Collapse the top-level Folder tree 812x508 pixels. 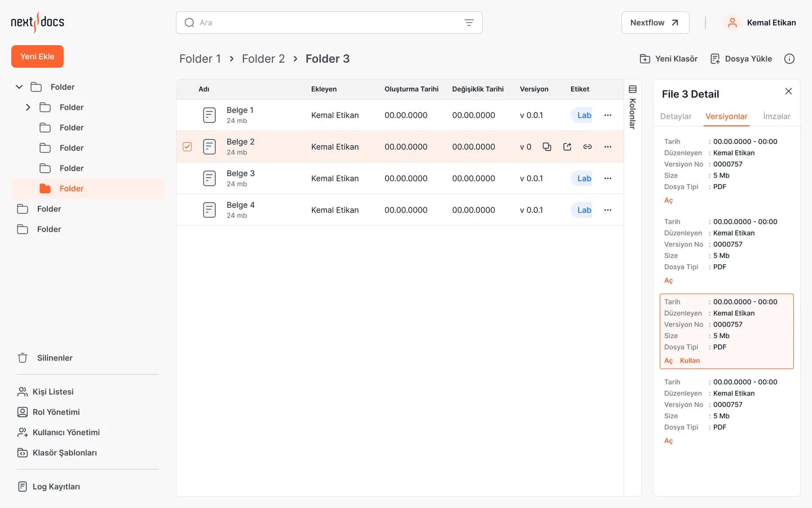click(19, 87)
